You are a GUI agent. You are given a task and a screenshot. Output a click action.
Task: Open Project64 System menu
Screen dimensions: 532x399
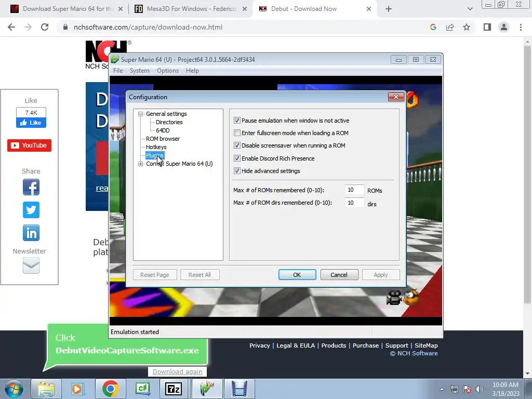[x=139, y=71]
